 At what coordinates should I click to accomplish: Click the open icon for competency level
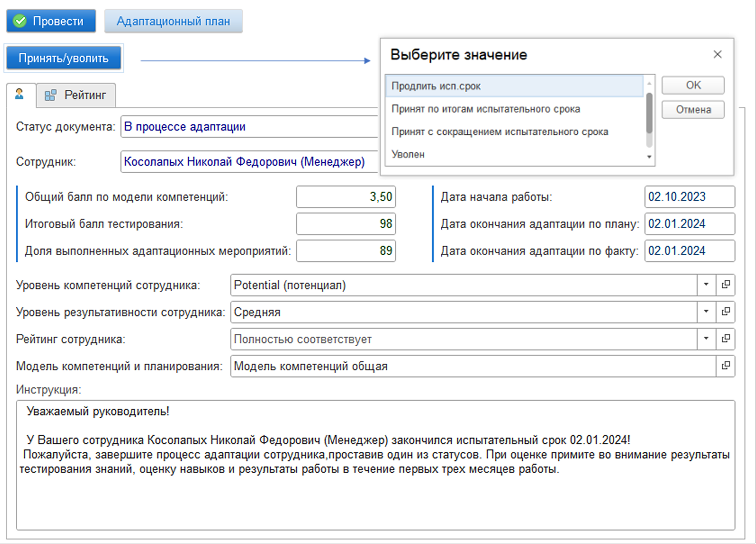726,285
